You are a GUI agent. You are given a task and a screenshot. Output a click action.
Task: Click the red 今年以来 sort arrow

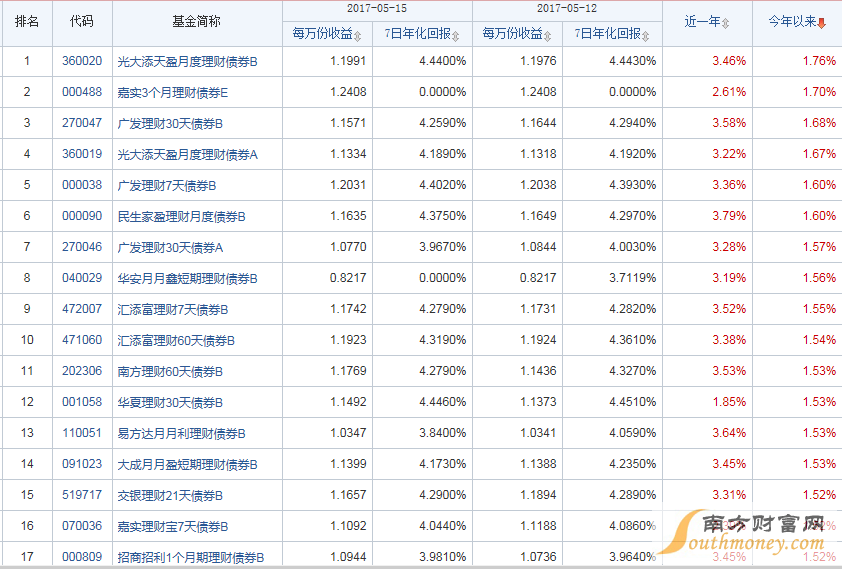pos(821,23)
